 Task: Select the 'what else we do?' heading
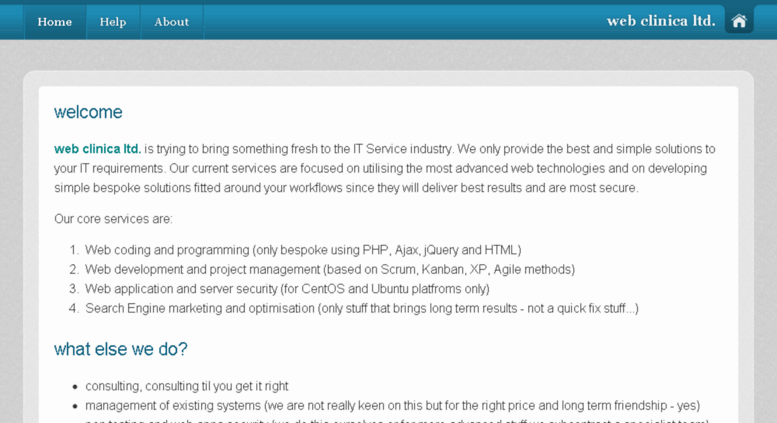point(121,349)
